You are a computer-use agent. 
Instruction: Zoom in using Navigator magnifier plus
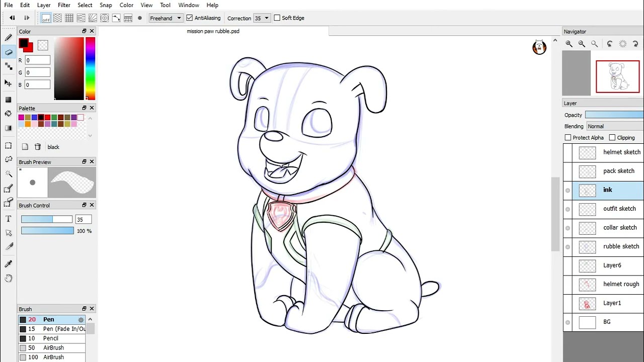click(x=569, y=44)
